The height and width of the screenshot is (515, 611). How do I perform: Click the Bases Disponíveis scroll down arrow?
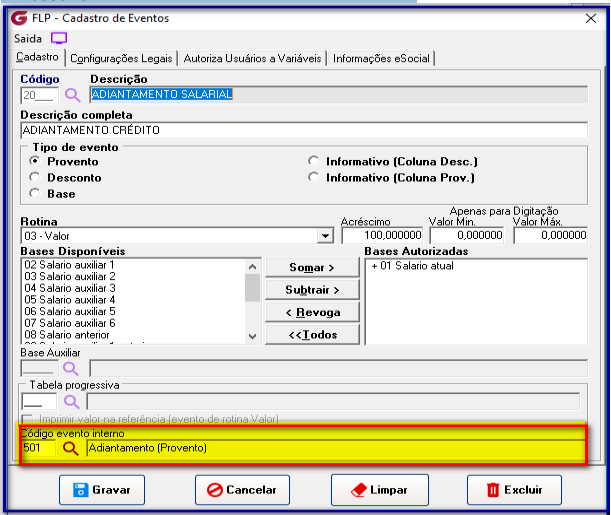253,336
